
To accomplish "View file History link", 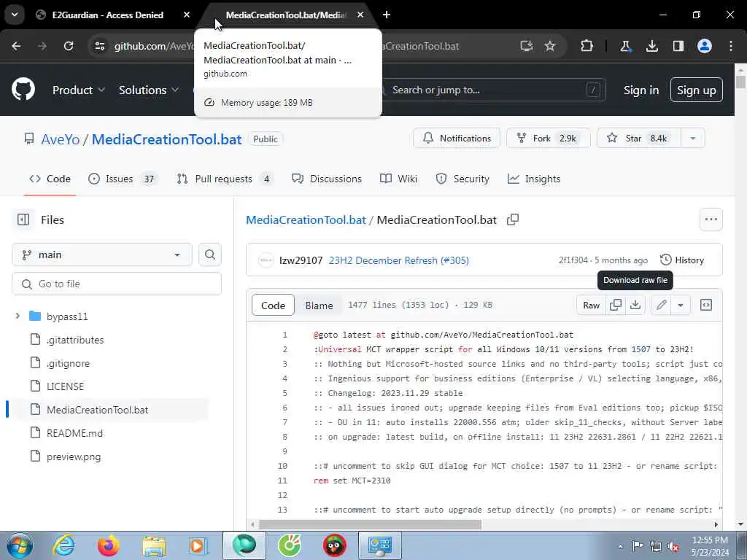I will (682, 260).
